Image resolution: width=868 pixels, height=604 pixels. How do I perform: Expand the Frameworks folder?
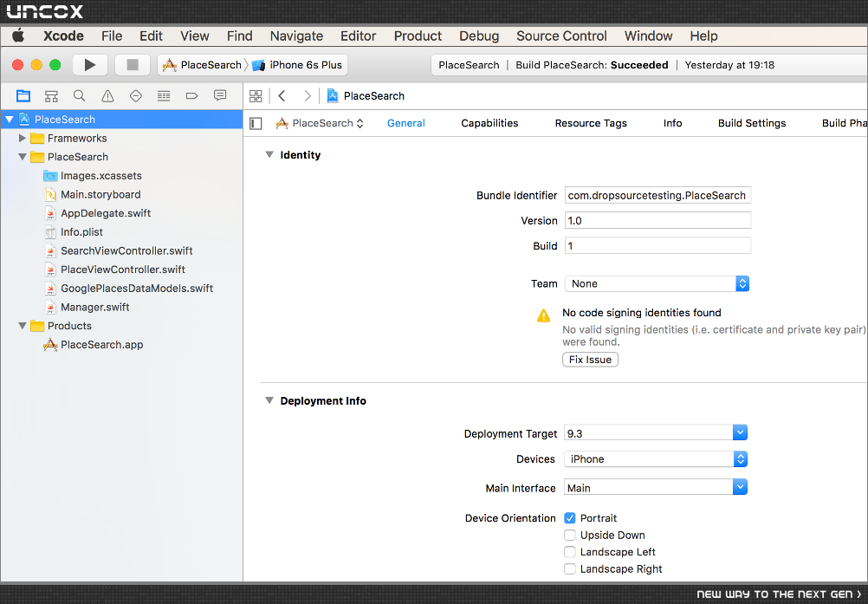pyautogui.click(x=23, y=138)
